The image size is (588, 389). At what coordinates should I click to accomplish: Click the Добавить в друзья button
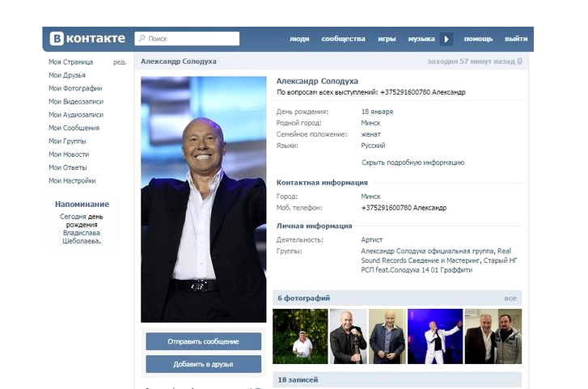click(x=203, y=364)
